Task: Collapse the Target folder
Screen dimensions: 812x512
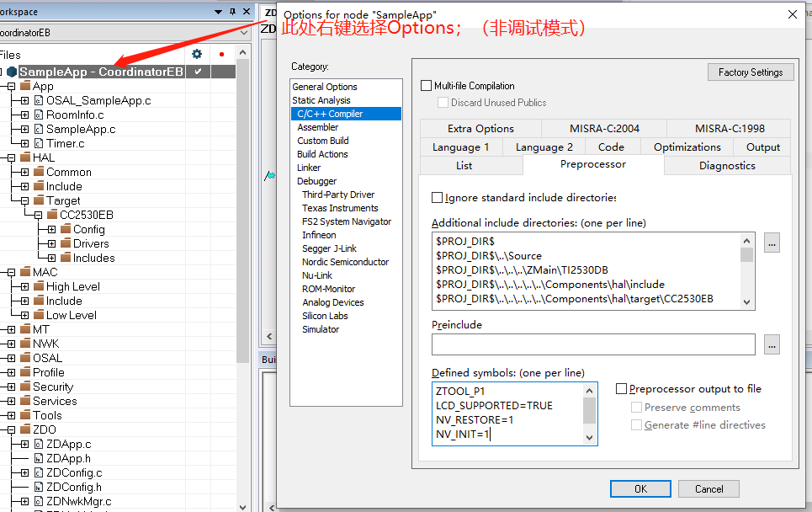Action: (24, 200)
